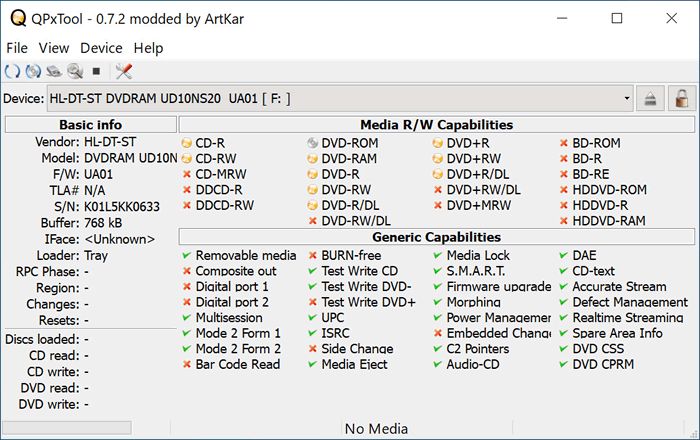Image resolution: width=700 pixels, height=440 pixels.
Task: Maximize the QPxTool window
Action: pos(616,19)
